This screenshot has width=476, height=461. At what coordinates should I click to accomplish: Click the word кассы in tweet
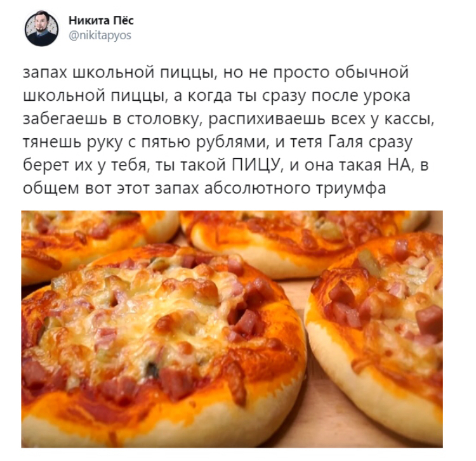[409, 119]
